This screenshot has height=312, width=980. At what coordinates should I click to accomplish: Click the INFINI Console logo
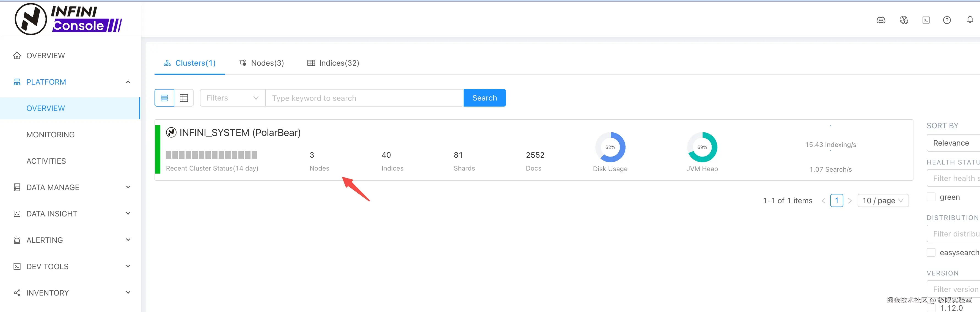coord(68,19)
